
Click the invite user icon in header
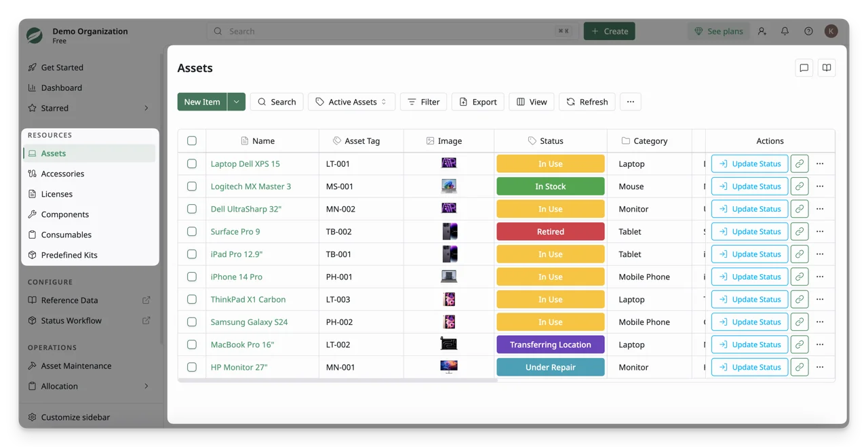[762, 31]
